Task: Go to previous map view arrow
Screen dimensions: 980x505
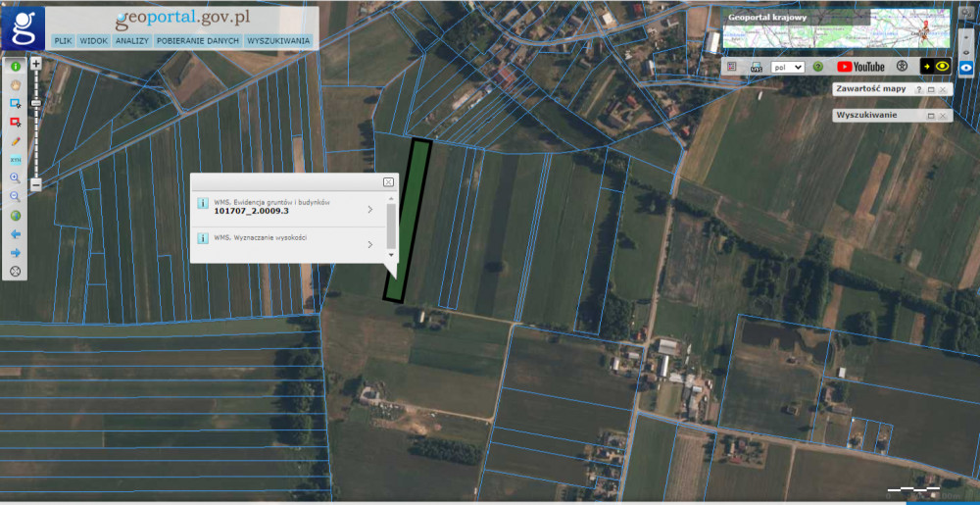Action: (16, 234)
